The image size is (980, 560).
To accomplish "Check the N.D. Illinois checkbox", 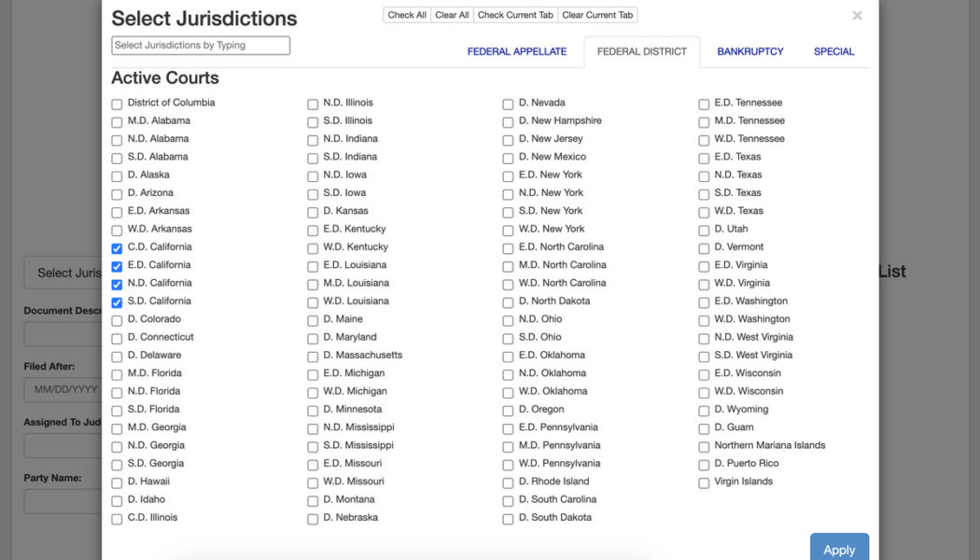I will (313, 104).
